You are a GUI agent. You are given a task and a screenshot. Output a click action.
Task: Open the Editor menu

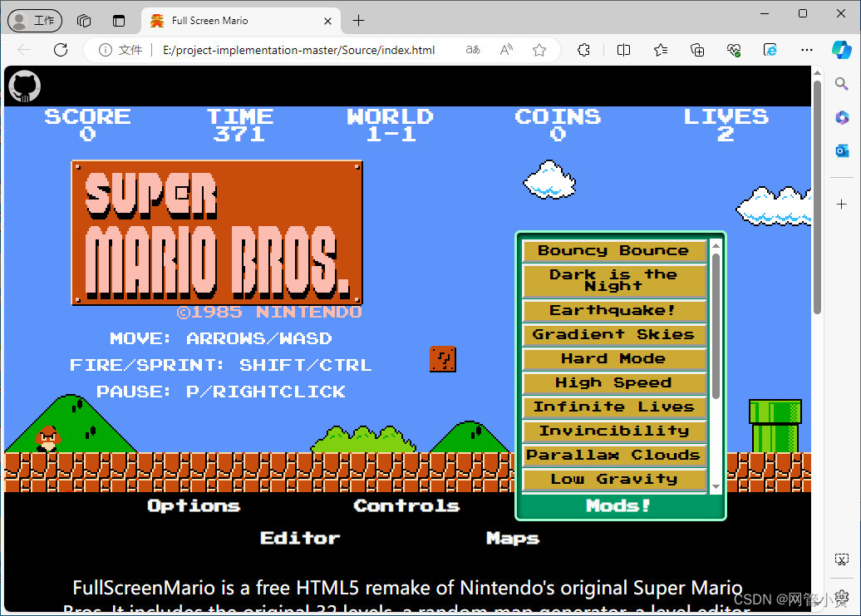(300, 538)
